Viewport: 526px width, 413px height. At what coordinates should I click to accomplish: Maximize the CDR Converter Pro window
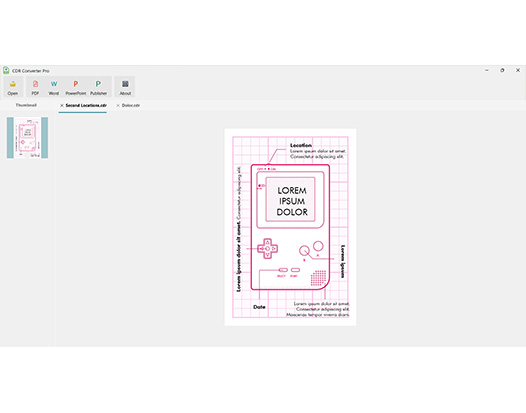[502, 70]
